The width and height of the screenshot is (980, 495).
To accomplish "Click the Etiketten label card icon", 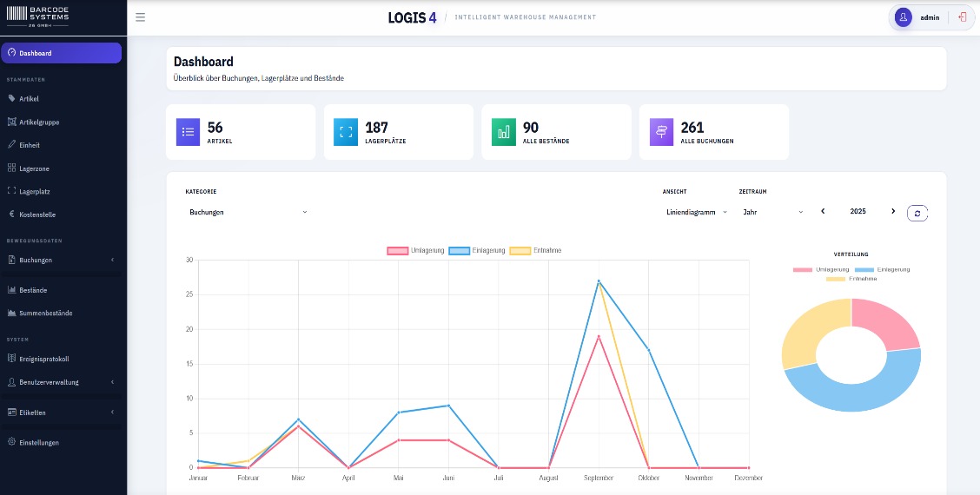I will [x=11, y=412].
